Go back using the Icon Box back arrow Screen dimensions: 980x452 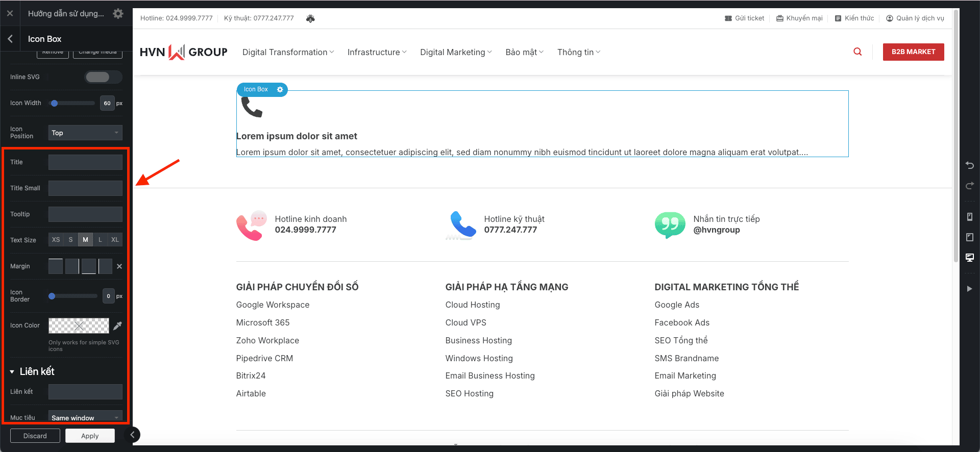(x=10, y=39)
